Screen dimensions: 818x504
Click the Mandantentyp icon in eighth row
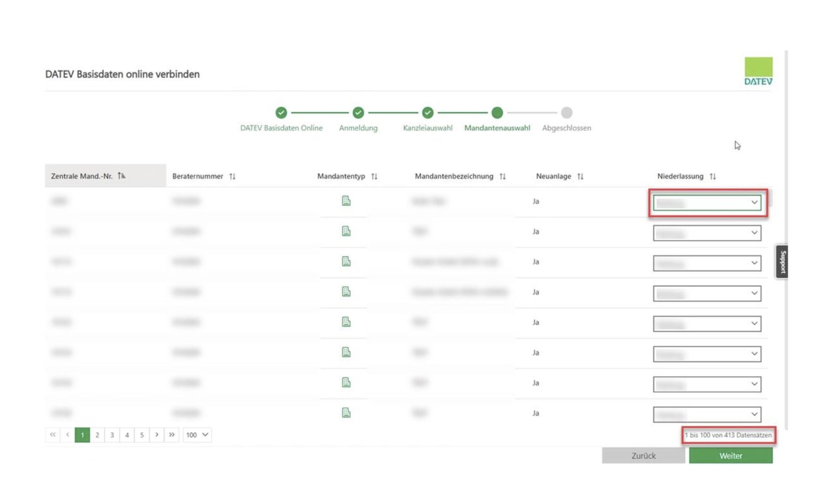(346, 413)
